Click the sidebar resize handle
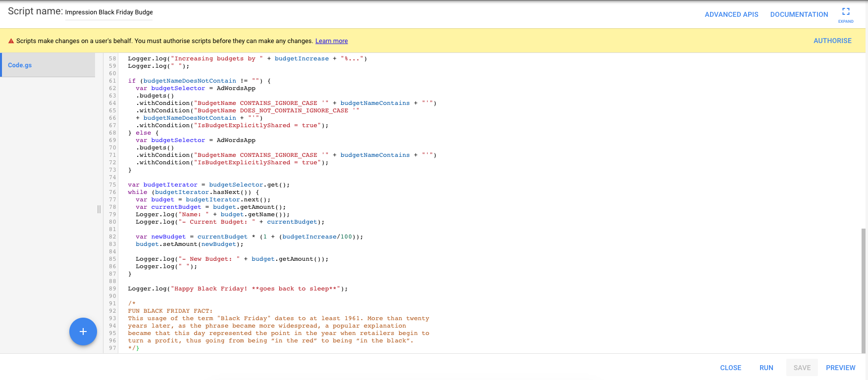Screen dimensions: 868x380 click(x=99, y=209)
